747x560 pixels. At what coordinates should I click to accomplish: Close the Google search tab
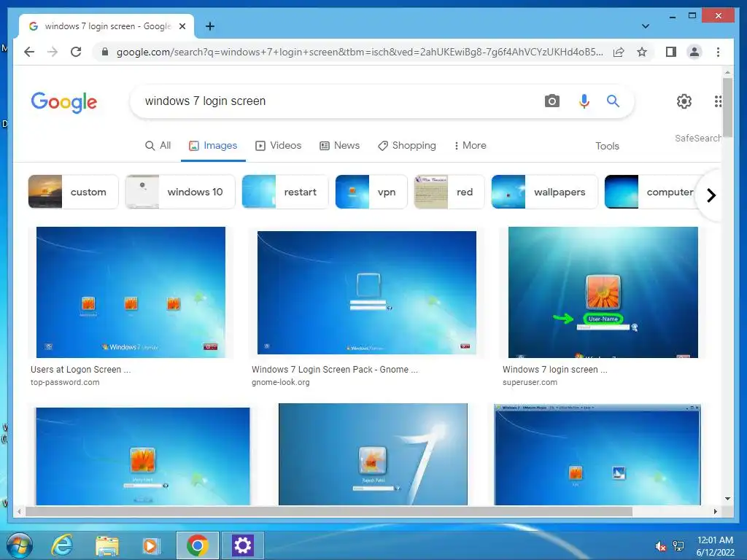182,26
